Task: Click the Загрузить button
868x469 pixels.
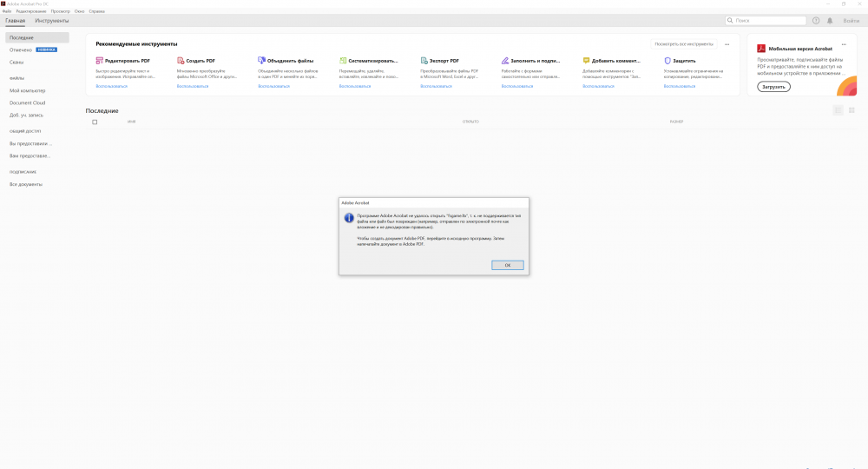Action: [x=773, y=87]
